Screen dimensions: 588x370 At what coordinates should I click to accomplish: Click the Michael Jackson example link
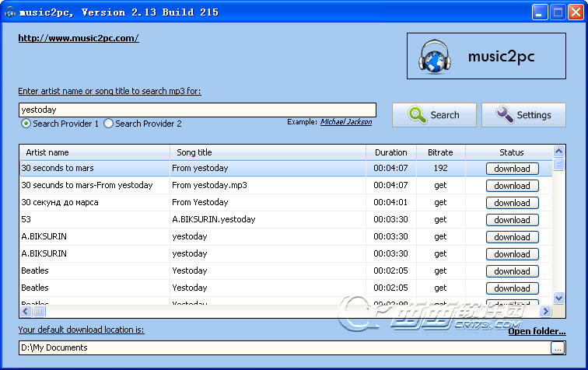point(346,122)
